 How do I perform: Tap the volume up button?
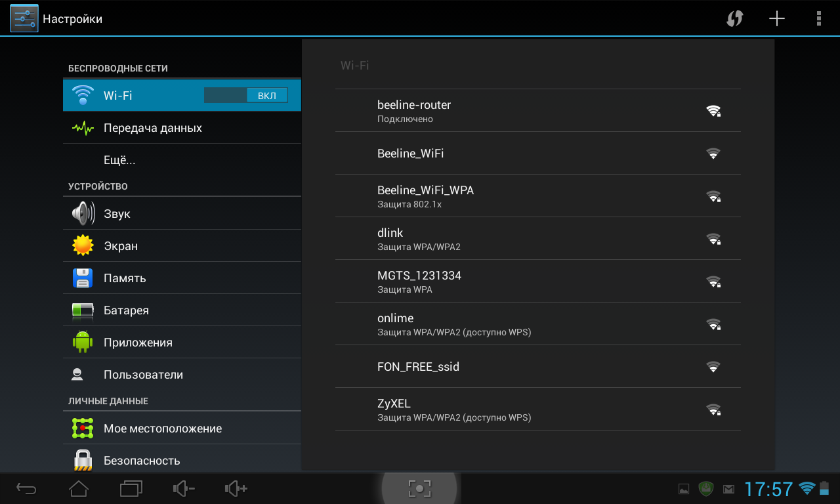click(x=236, y=488)
